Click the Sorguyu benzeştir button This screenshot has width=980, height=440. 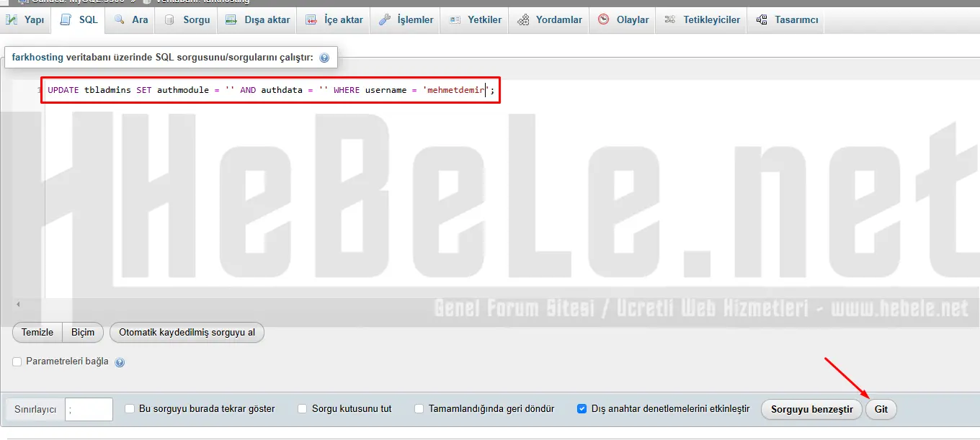(811, 409)
